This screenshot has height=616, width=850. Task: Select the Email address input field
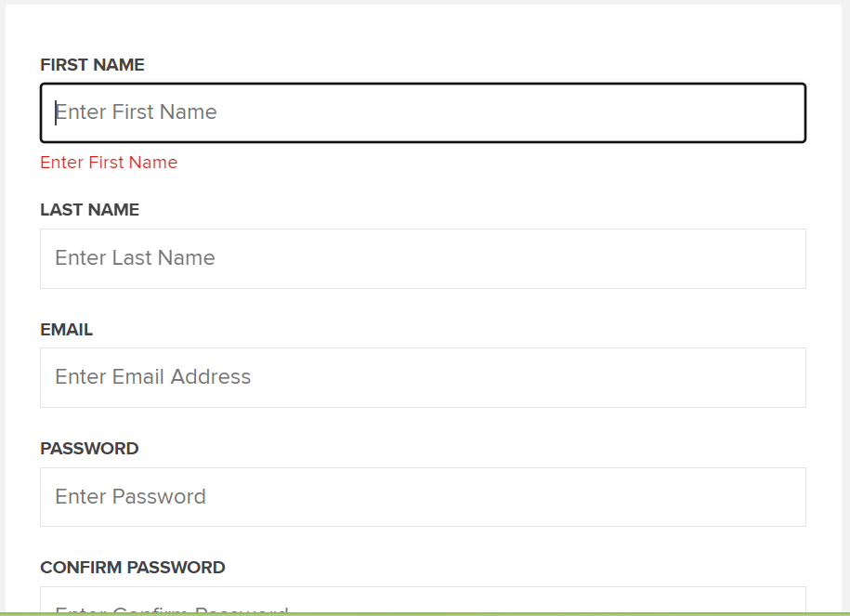pyautogui.click(x=423, y=377)
